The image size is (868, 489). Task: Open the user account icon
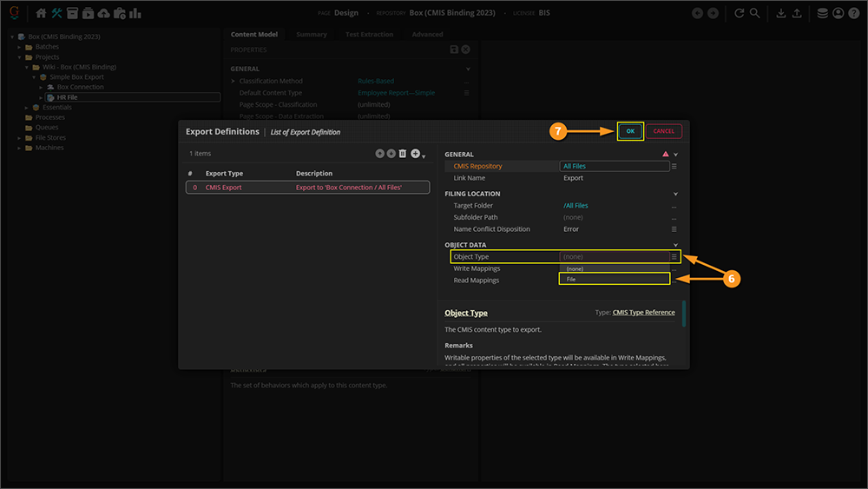coord(838,13)
